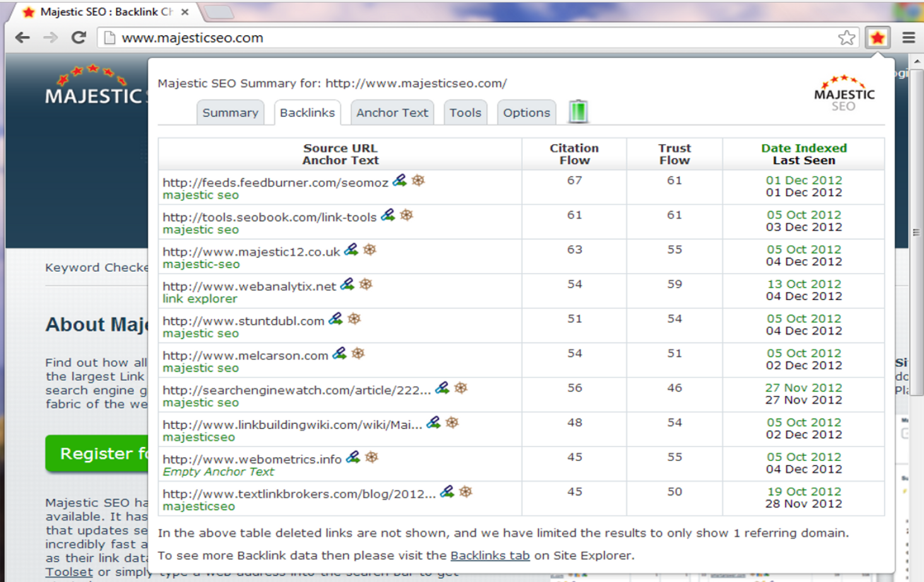This screenshot has width=924, height=582.
Task: Click the green Register button
Action: coord(97,453)
